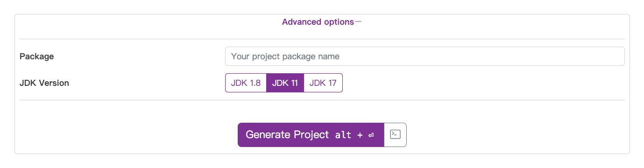Viewport: 644px width, 168px height.
Task: Toggle the Advanced options section header
Action: (x=322, y=22)
